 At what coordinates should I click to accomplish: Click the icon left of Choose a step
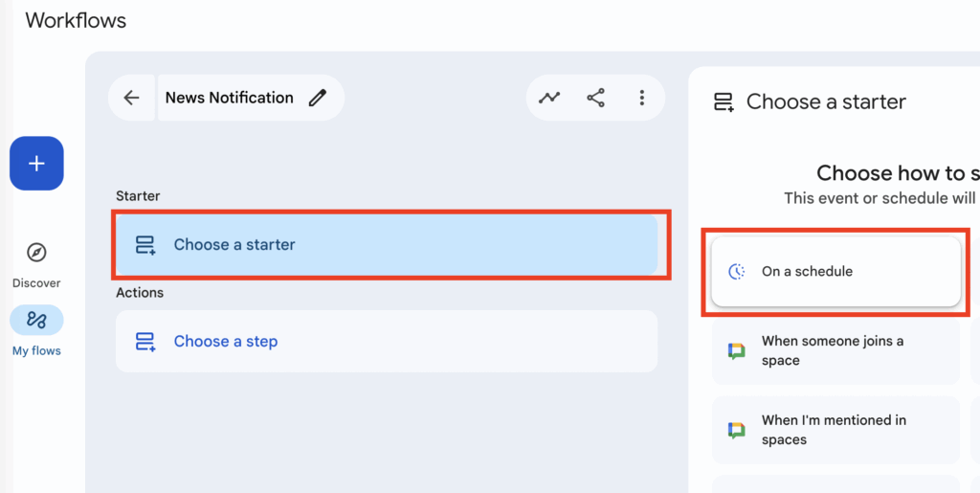pos(145,341)
